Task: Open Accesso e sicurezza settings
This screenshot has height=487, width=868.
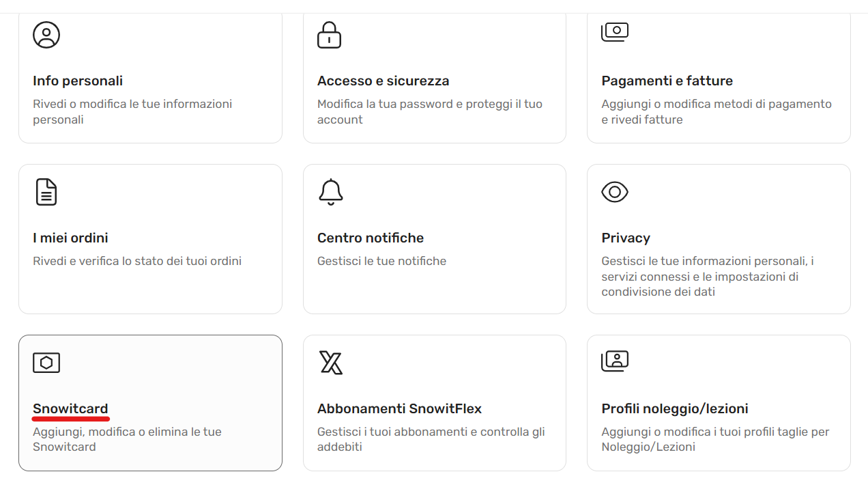Action: [383, 81]
